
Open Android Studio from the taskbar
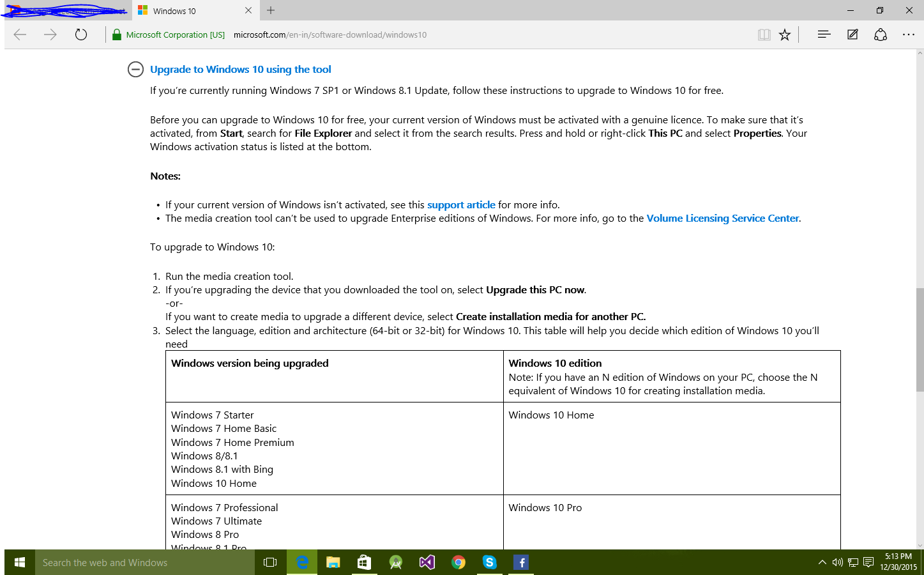[396, 562]
